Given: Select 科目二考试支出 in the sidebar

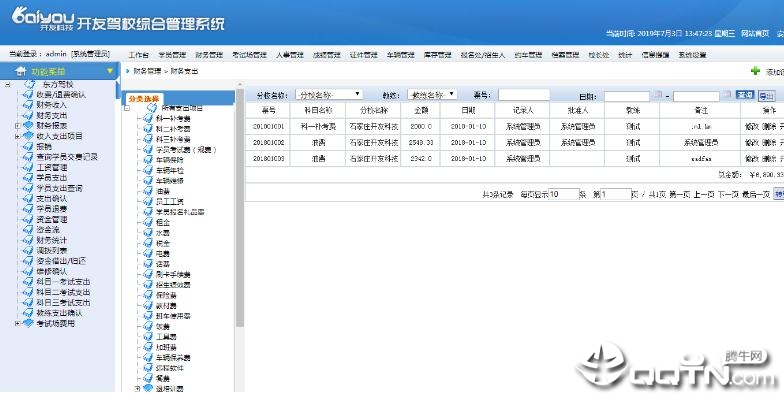Looking at the screenshot, I should point(64,292).
